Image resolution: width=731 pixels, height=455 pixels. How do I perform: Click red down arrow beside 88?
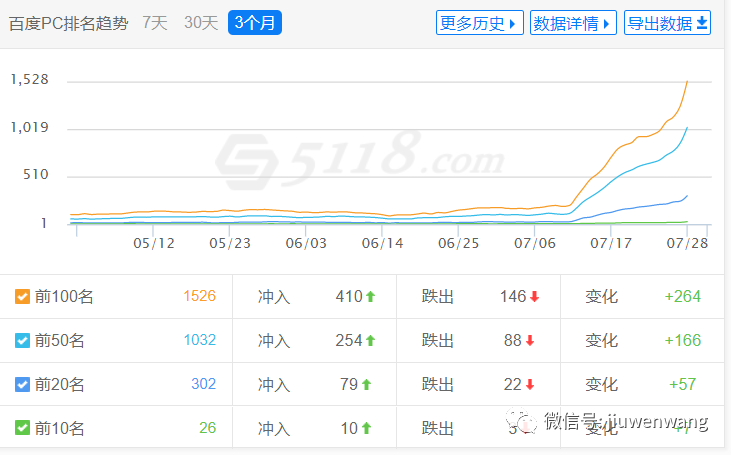tap(530, 340)
